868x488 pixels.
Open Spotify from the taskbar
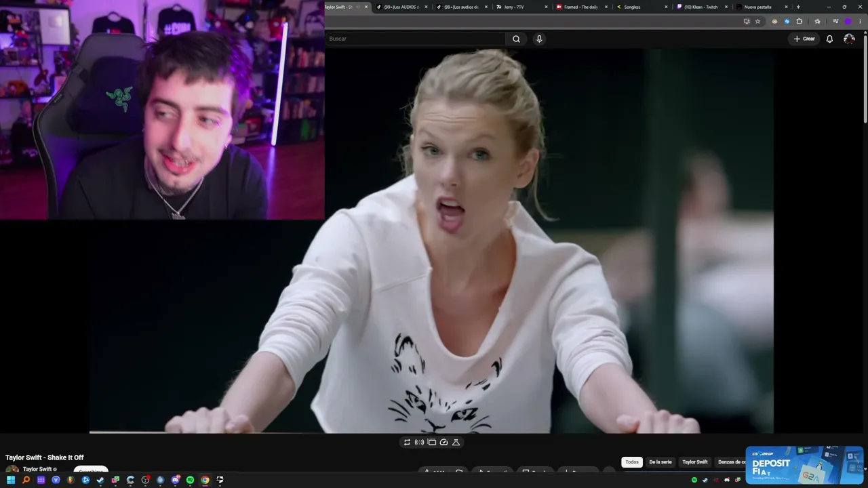coord(190,480)
